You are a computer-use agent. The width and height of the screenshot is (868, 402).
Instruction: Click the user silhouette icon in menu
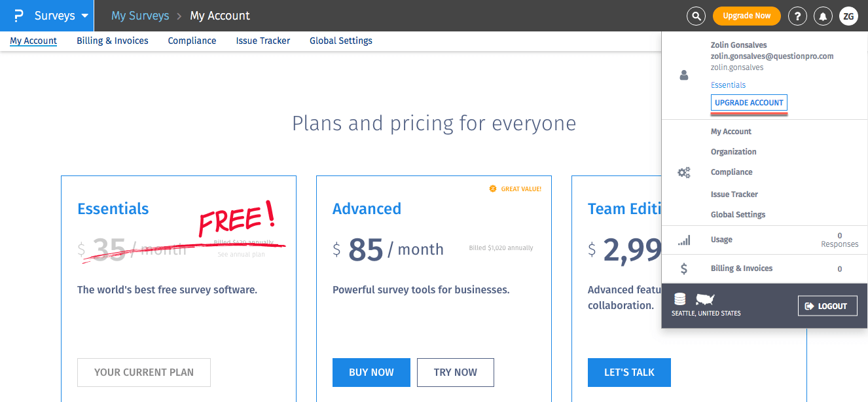tap(684, 75)
